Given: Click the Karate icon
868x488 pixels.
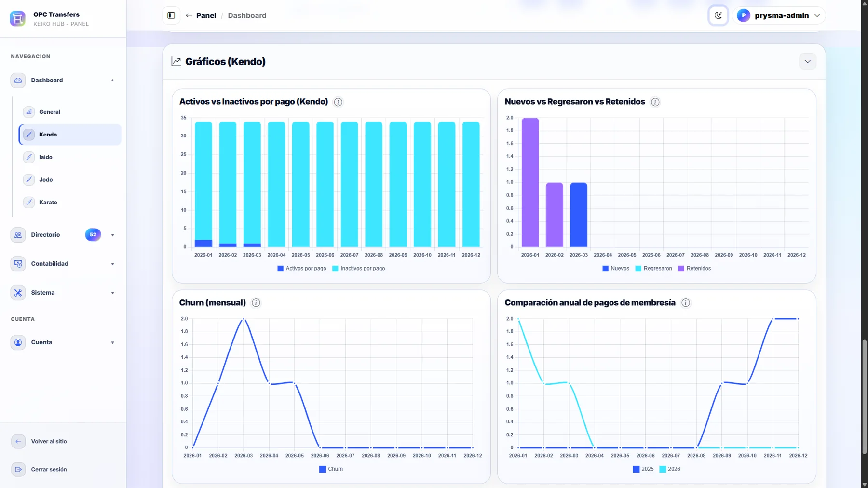Looking at the screenshot, I should (x=29, y=203).
